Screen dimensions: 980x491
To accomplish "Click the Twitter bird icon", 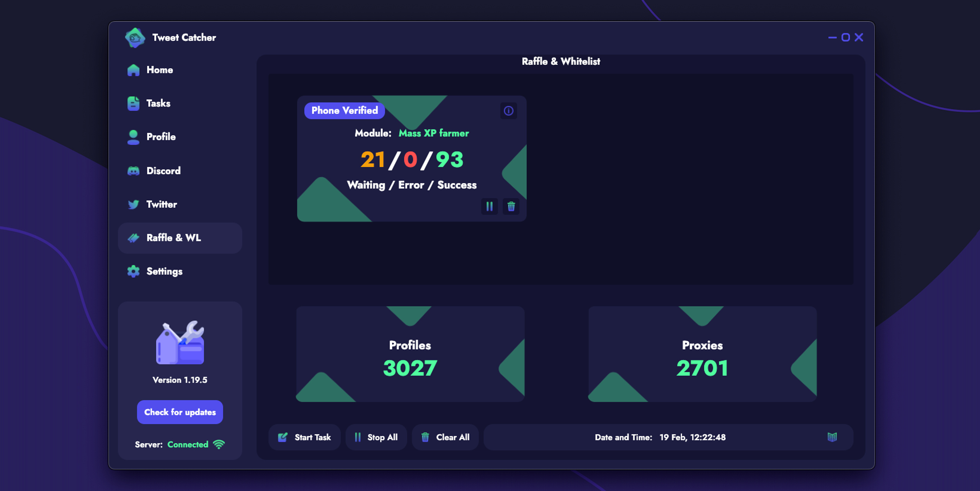I will (133, 205).
